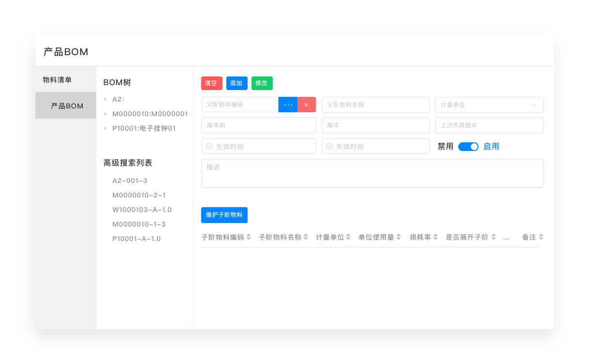Click the M0000010:M0000001 tree item label

150,114
